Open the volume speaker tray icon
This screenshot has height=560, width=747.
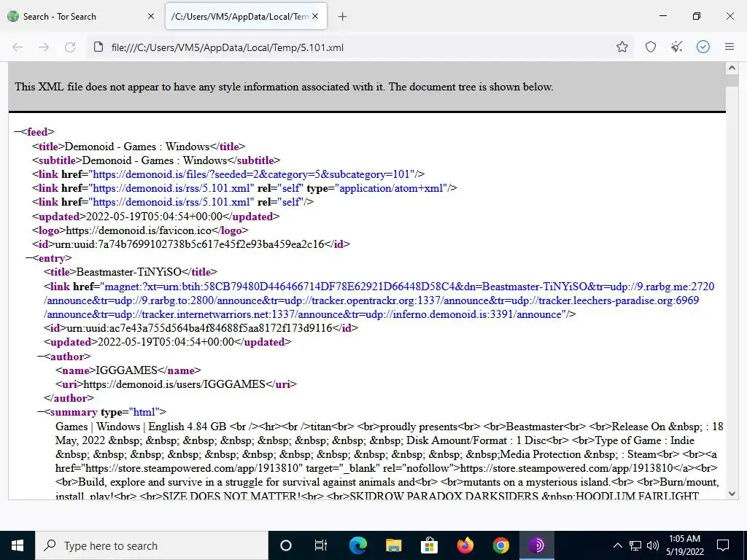(x=653, y=545)
